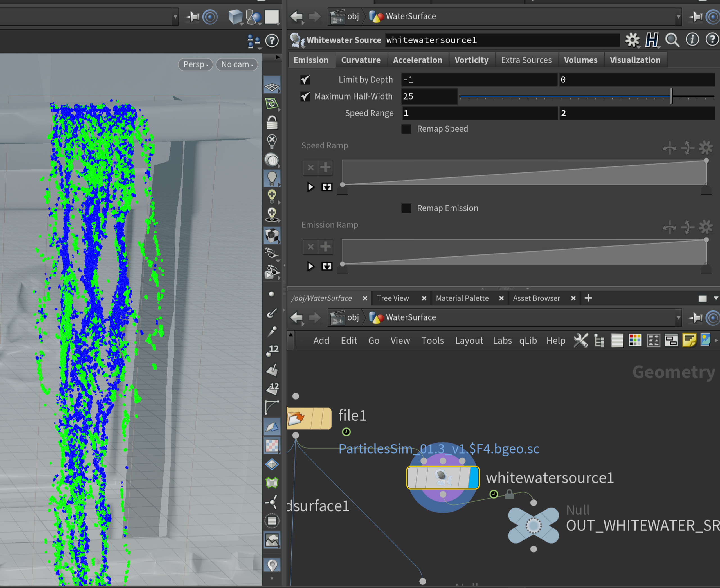Open node info with the 'i' icon

(x=692, y=40)
